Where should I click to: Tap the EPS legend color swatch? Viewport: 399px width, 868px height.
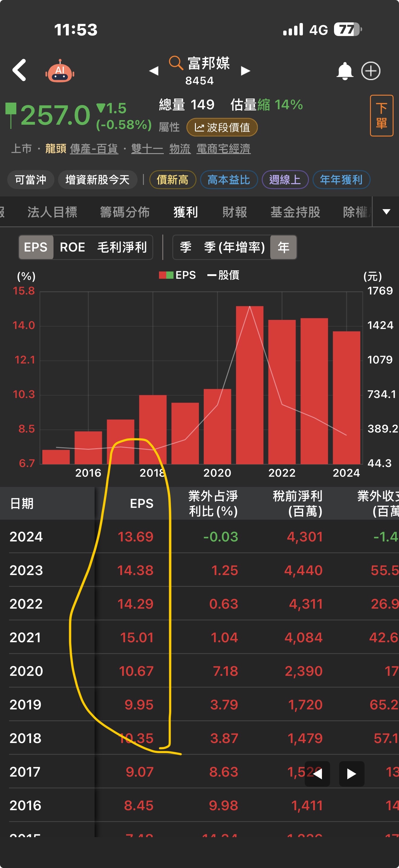[x=166, y=275]
